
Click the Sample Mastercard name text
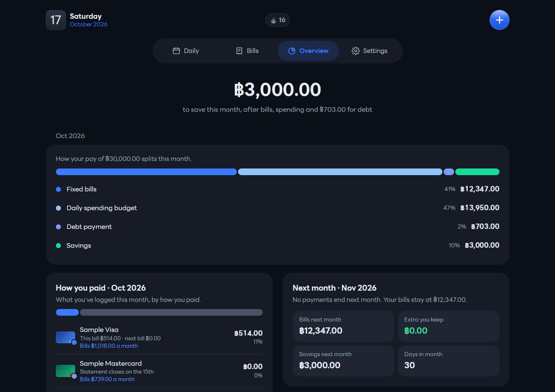(111, 364)
